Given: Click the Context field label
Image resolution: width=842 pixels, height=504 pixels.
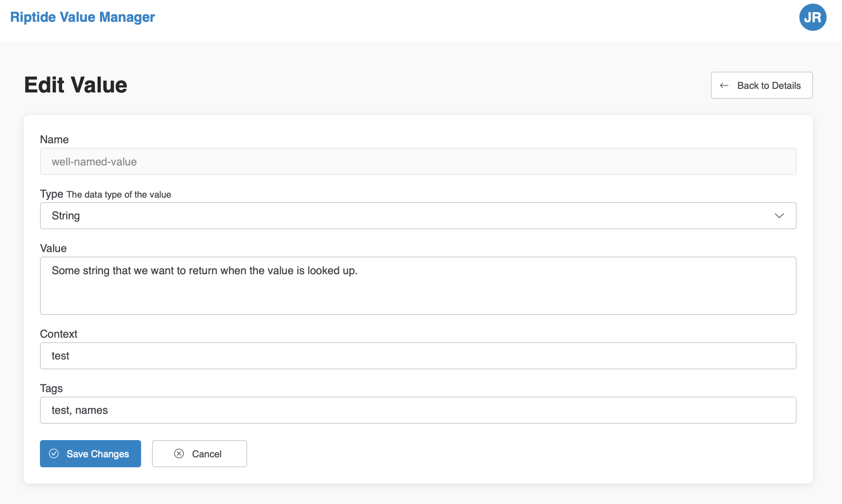Looking at the screenshot, I should [59, 334].
